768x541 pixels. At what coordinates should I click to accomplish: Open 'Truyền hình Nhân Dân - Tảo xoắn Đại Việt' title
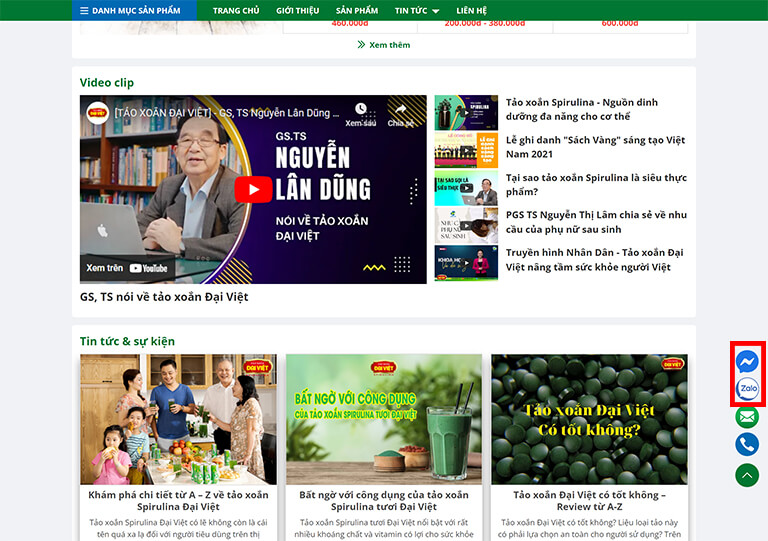[x=595, y=259]
